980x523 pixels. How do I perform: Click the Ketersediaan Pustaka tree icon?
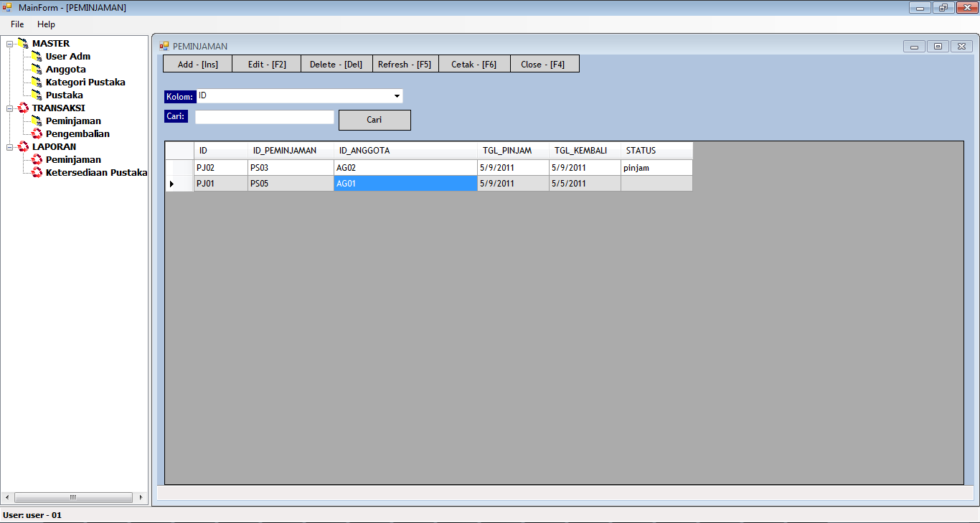pyautogui.click(x=37, y=173)
